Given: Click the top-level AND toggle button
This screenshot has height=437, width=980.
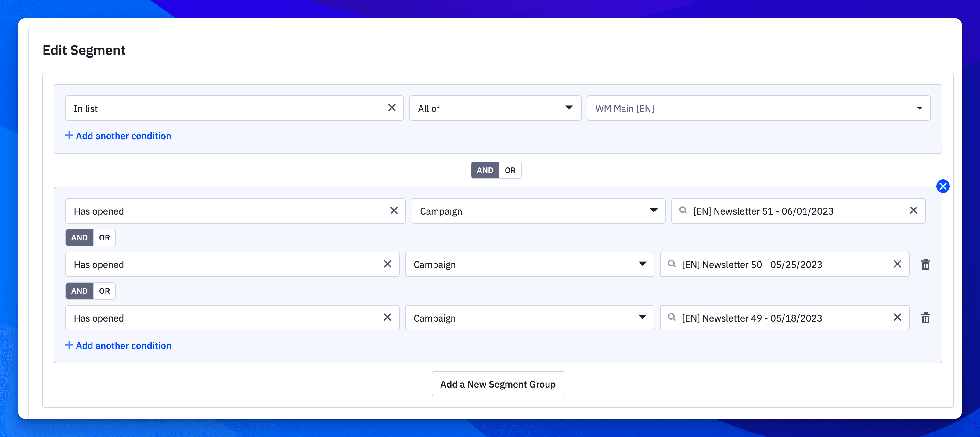Looking at the screenshot, I should [485, 170].
